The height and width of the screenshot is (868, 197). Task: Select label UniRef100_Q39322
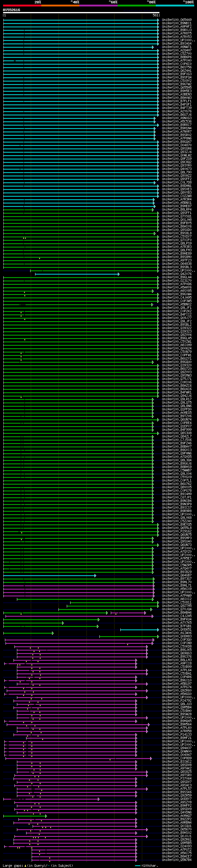tap(177, 328)
